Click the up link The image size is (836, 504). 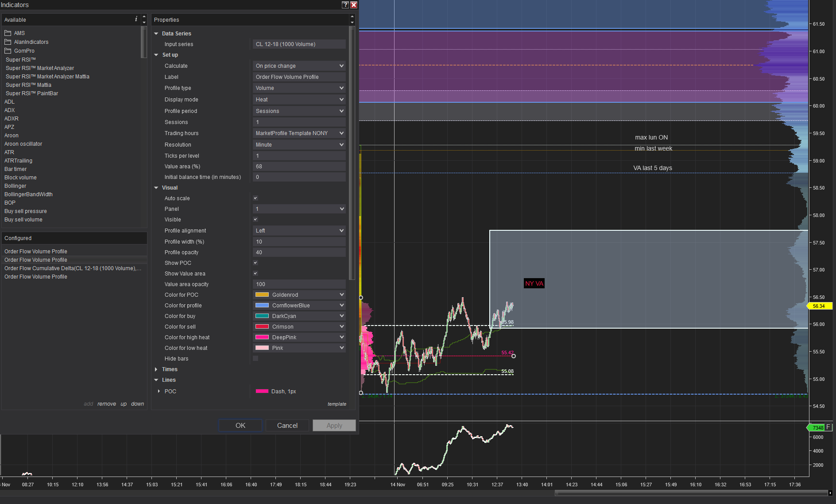[x=124, y=404]
